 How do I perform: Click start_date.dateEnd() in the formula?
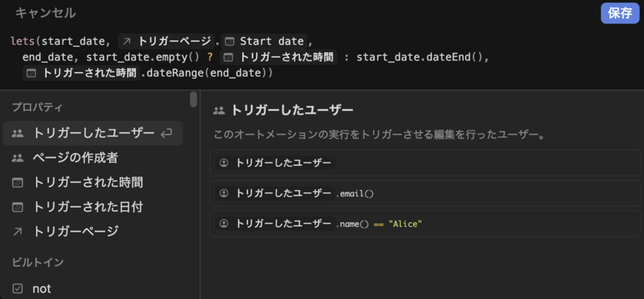[x=420, y=57]
